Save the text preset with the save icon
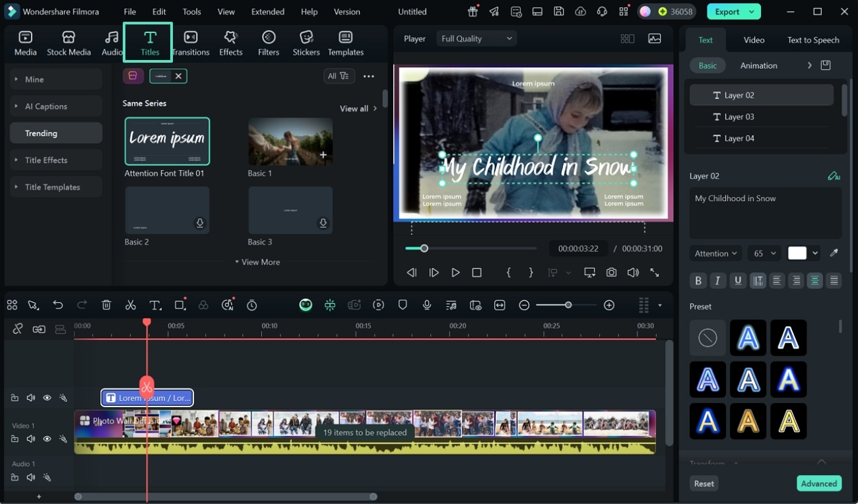The width and height of the screenshot is (858, 504). coord(826,65)
